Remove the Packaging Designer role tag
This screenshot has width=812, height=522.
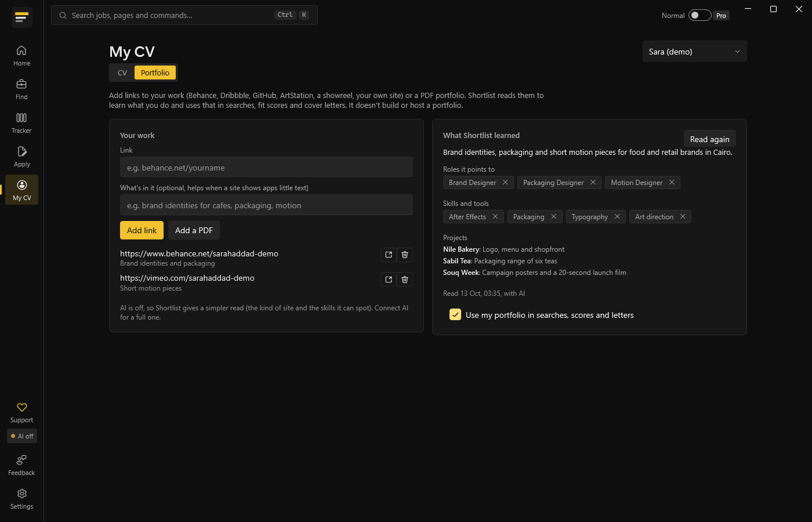coord(593,182)
